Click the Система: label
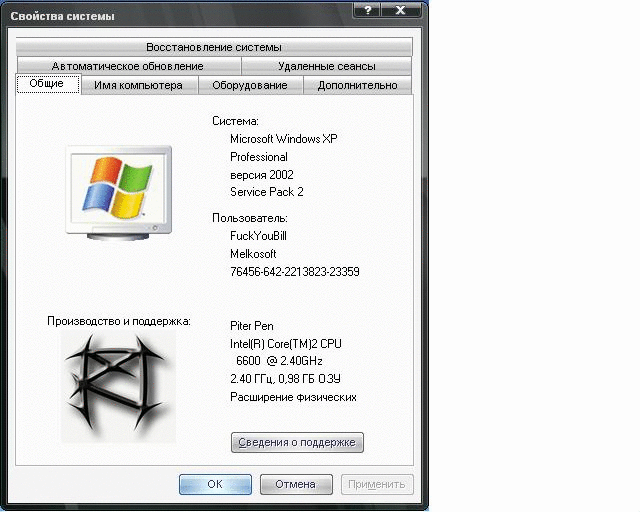Viewport: 640px width, 512px height. coord(235,121)
